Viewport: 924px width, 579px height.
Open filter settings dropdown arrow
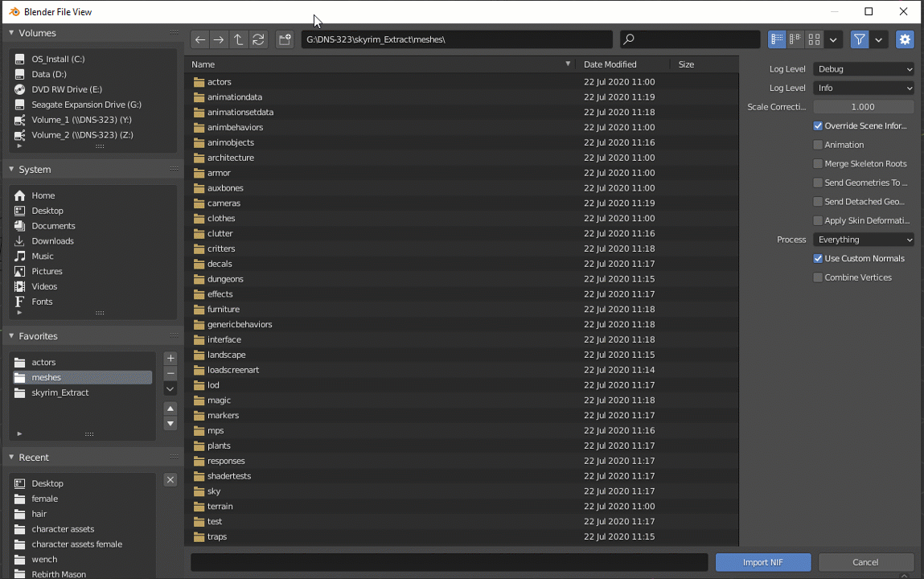coord(879,39)
